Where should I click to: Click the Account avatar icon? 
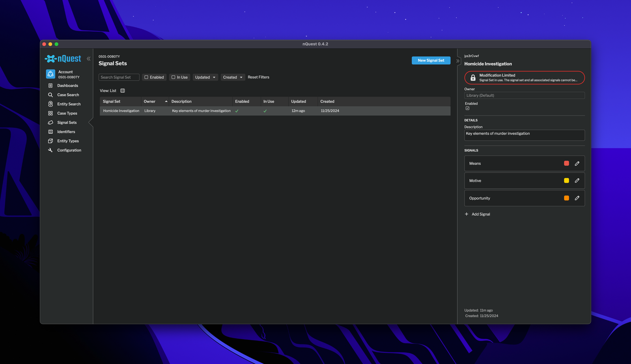[50, 74]
